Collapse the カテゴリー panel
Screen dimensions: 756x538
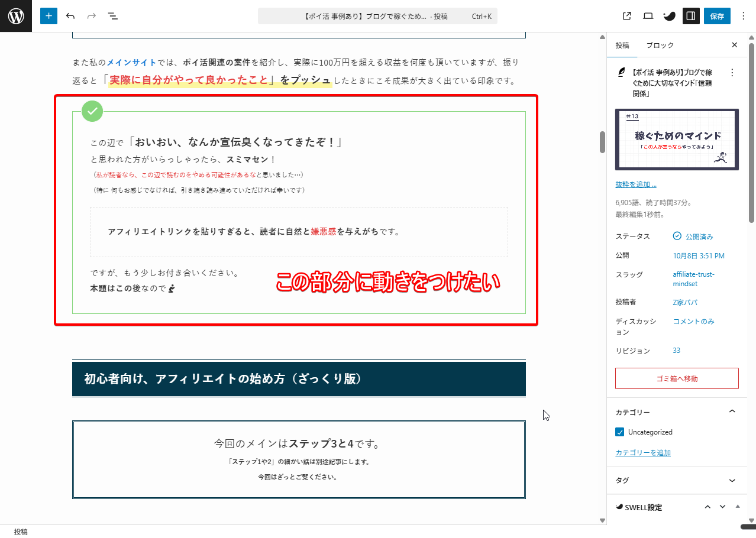[x=732, y=411]
